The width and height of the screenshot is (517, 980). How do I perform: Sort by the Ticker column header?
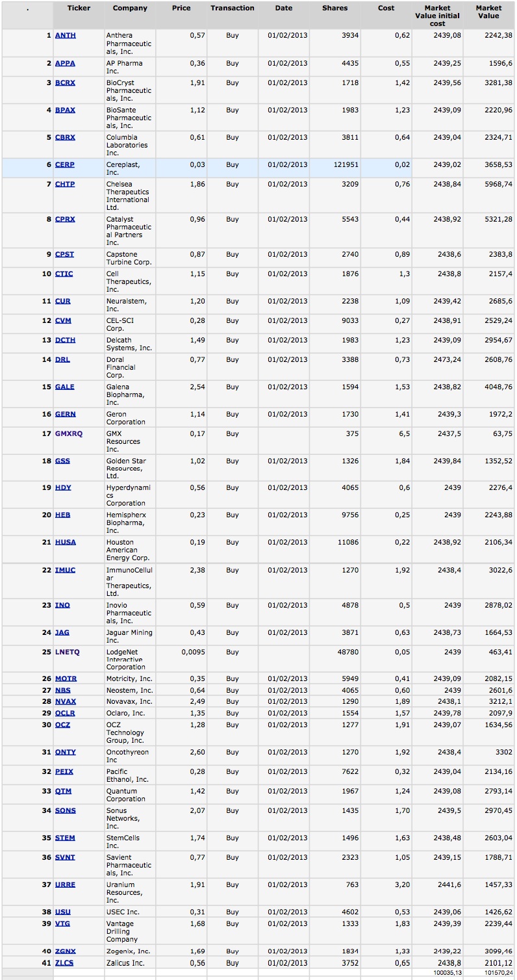79,8
